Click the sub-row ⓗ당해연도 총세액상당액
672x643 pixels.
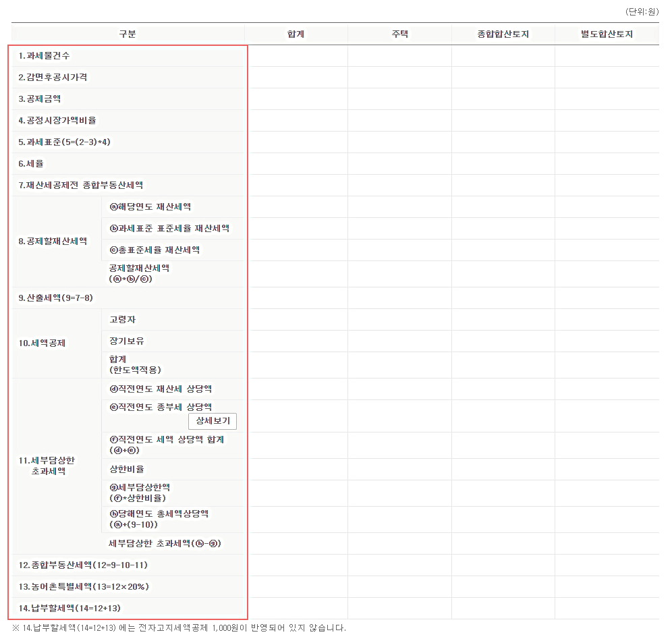click(x=159, y=519)
